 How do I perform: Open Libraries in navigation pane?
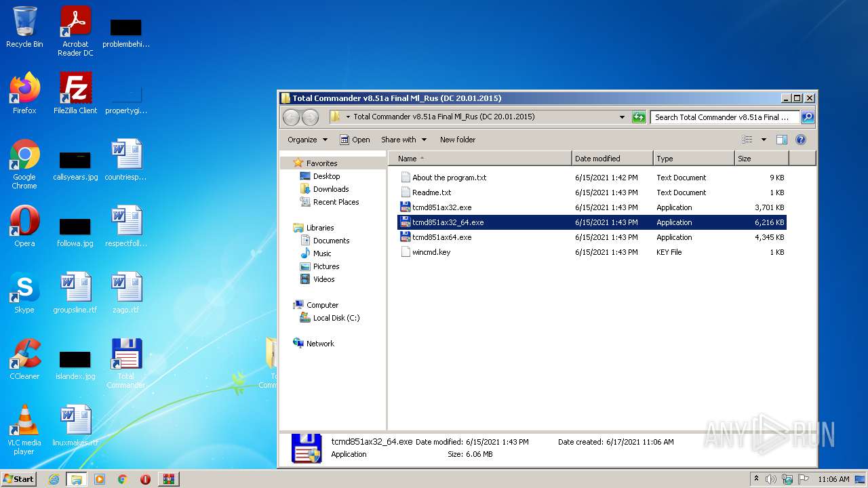(320, 228)
